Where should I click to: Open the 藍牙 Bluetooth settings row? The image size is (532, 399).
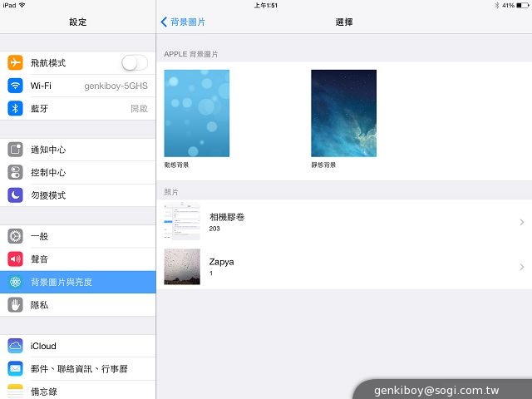pos(77,109)
